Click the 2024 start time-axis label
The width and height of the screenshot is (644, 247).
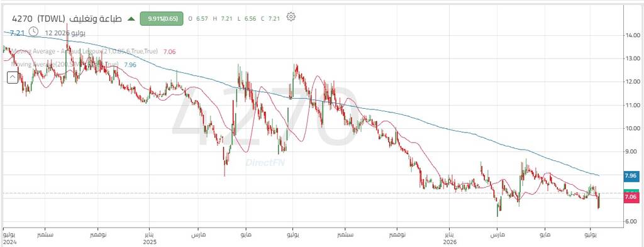click(x=9, y=243)
